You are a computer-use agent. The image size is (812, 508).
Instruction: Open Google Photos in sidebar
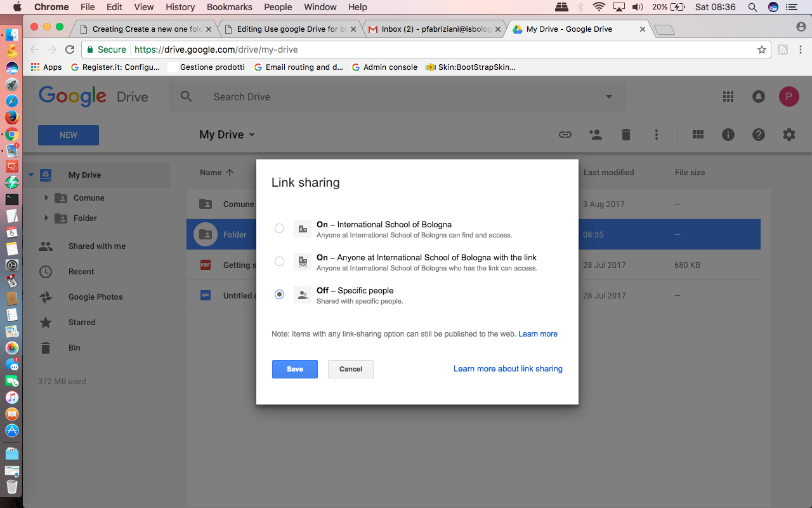point(95,297)
